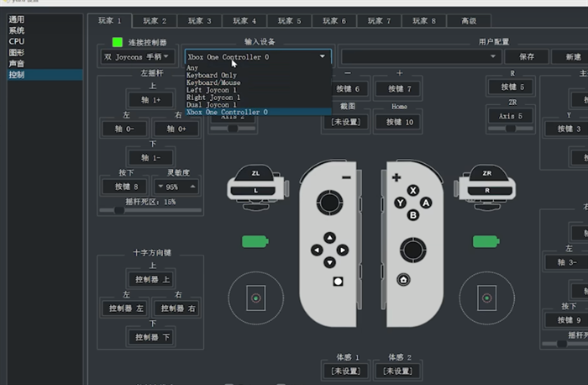Screen dimensions: 588x385
Task: Open the 双 Joycons 手柄 controller type dropdown
Action: (x=138, y=56)
